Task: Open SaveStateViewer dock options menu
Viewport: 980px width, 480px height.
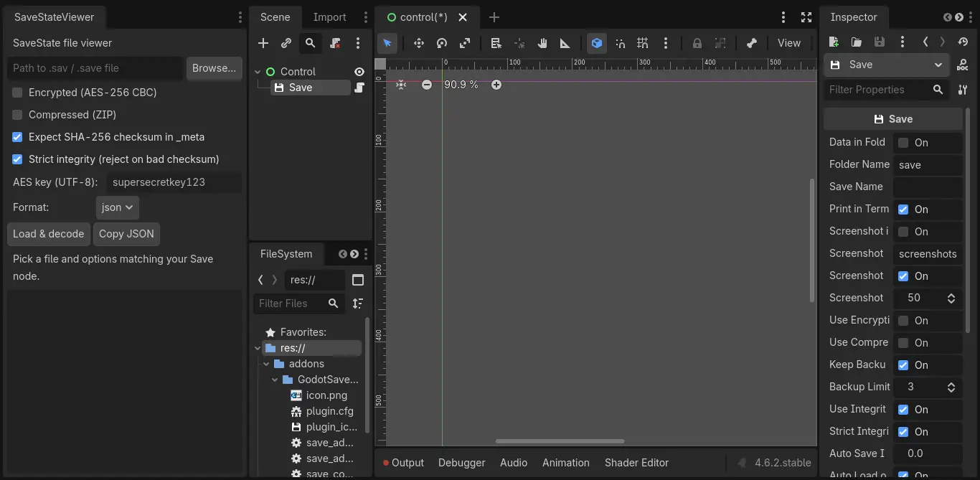Action: [240, 17]
